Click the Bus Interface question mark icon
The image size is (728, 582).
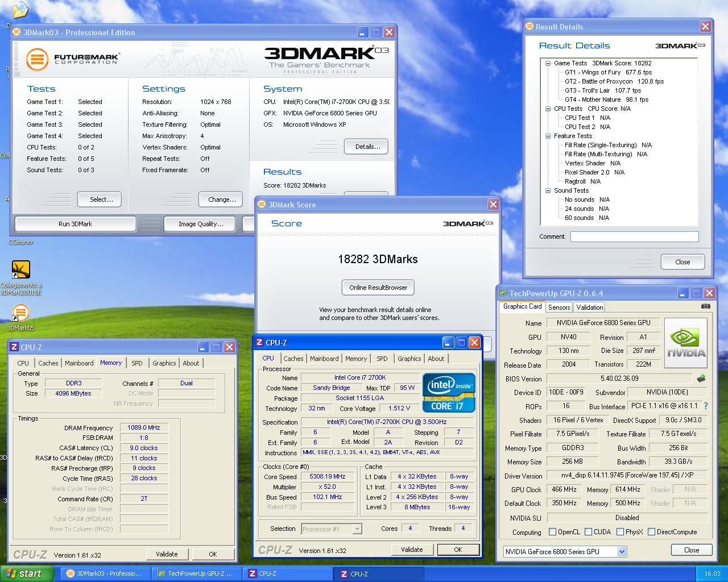tap(706, 406)
